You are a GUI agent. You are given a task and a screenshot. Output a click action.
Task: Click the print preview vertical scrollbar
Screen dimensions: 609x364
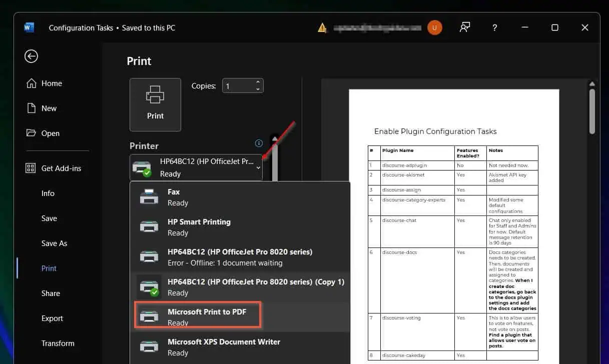point(592,111)
